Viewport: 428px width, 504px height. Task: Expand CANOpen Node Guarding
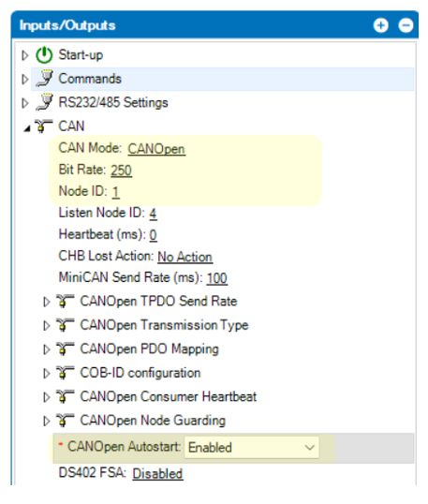(47, 421)
